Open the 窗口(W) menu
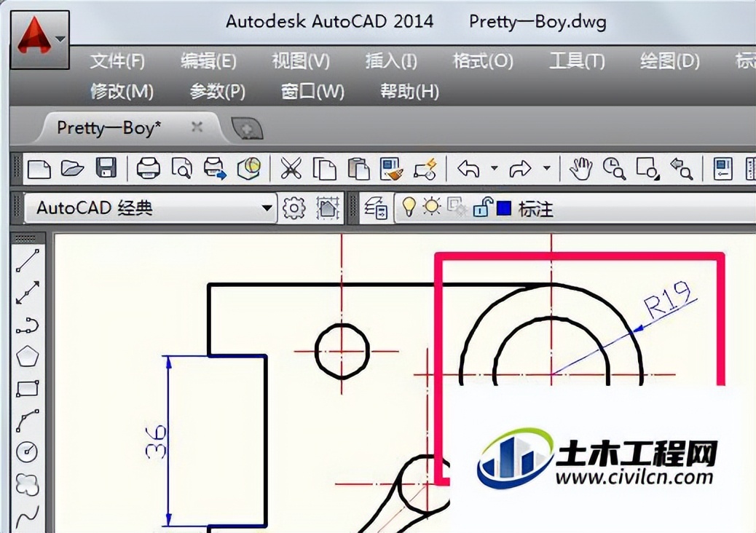Screen dimensions: 756x533 click(313, 91)
